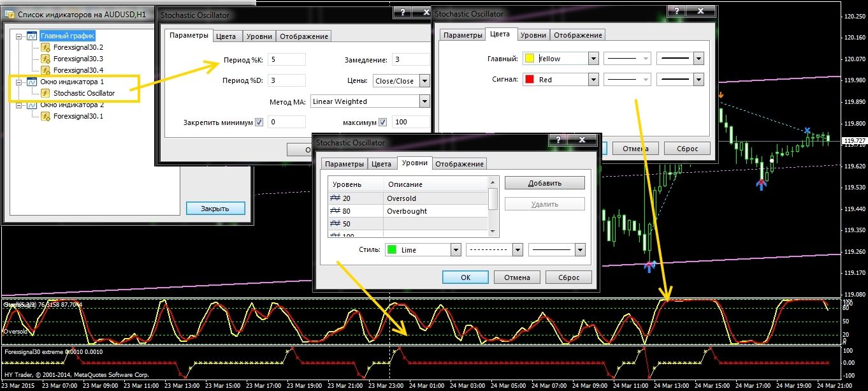Click the Период %K input field

[x=287, y=59]
